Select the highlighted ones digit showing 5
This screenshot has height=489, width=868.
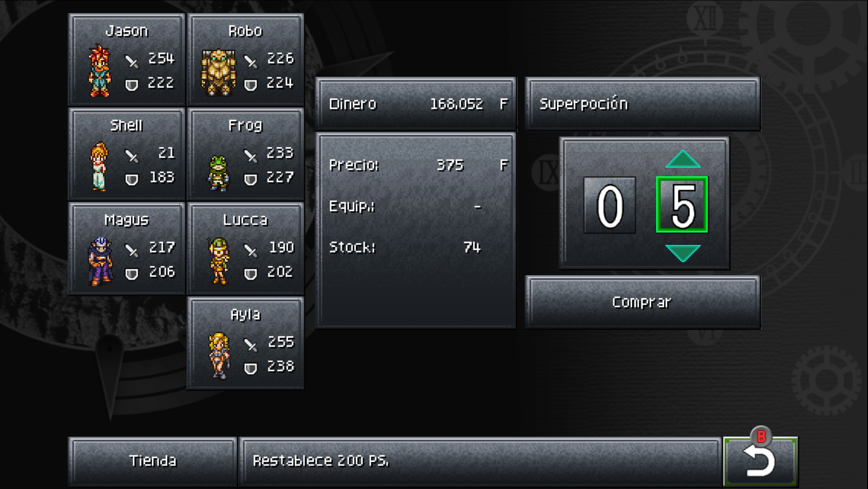[x=682, y=205]
